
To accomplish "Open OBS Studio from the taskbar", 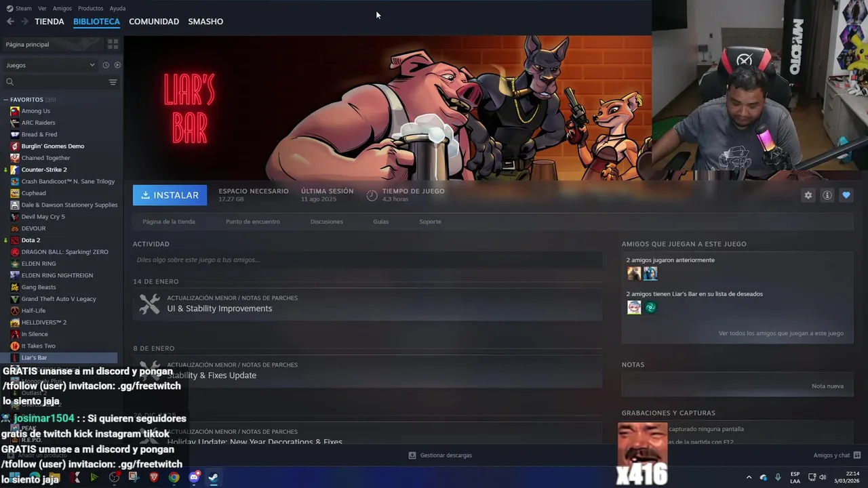I will coord(114,477).
